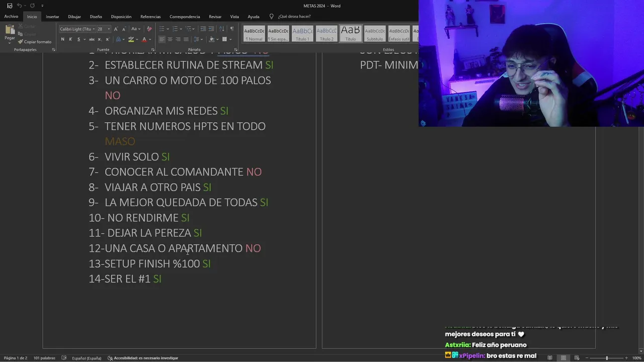
Task: Switch to the Diseño tab
Action: pos(96,17)
